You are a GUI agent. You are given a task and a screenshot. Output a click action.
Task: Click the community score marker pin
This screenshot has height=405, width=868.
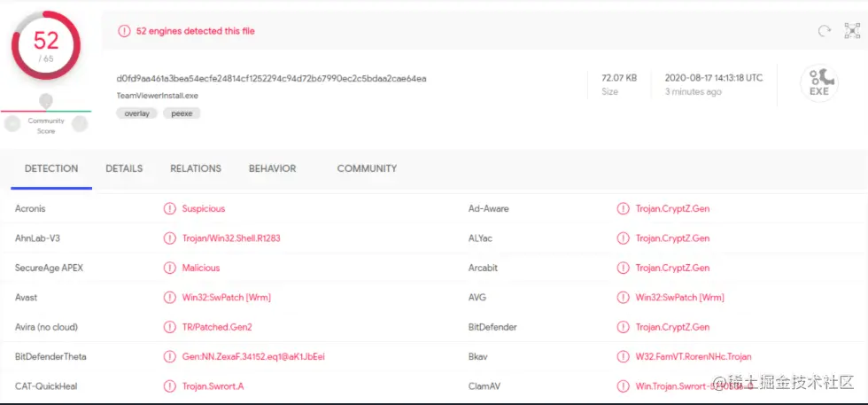point(46,101)
